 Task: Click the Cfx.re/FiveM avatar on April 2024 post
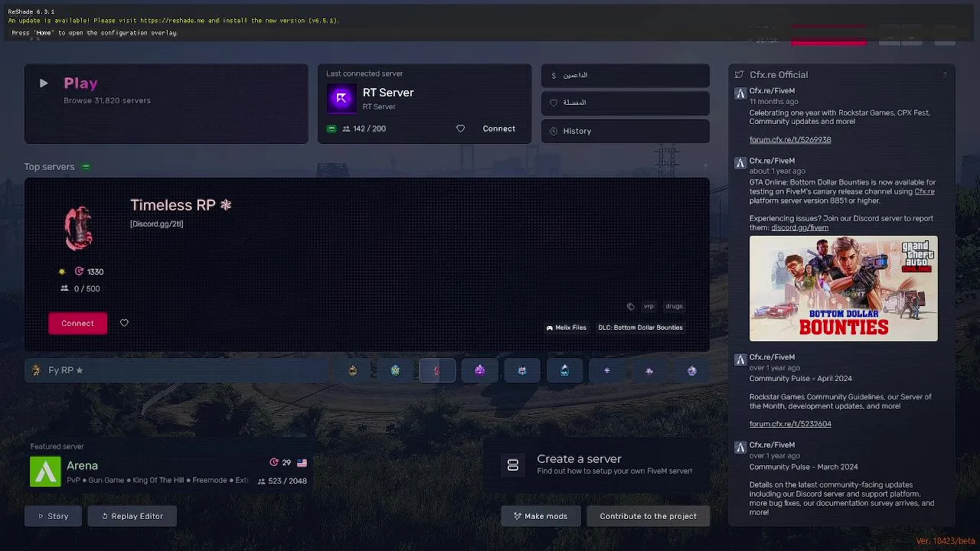coord(740,360)
